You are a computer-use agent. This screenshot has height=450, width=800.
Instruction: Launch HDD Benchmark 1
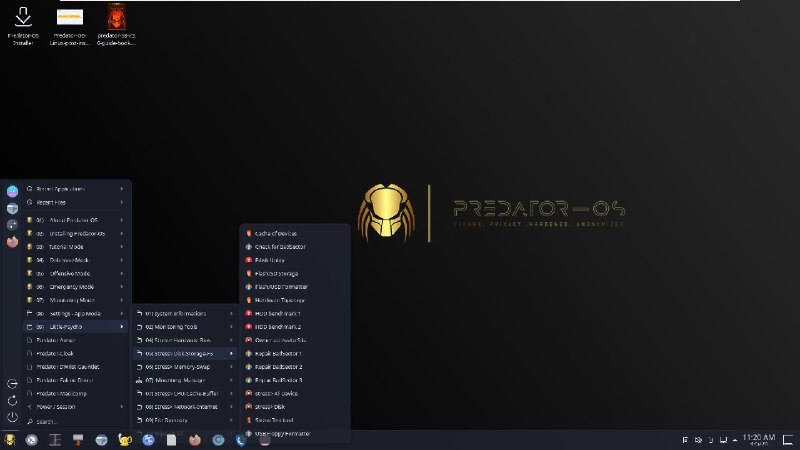click(x=295, y=313)
